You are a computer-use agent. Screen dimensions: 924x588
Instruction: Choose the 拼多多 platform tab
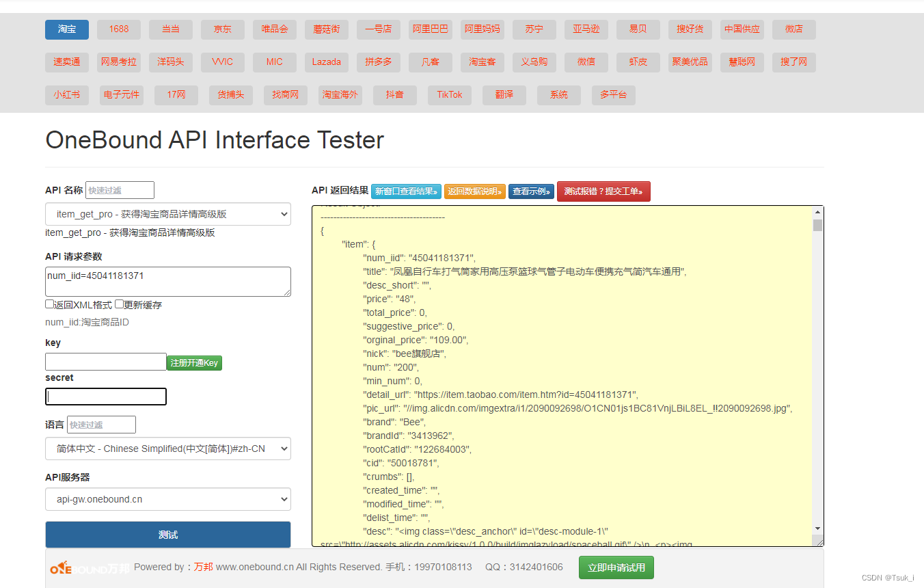pos(379,62)
